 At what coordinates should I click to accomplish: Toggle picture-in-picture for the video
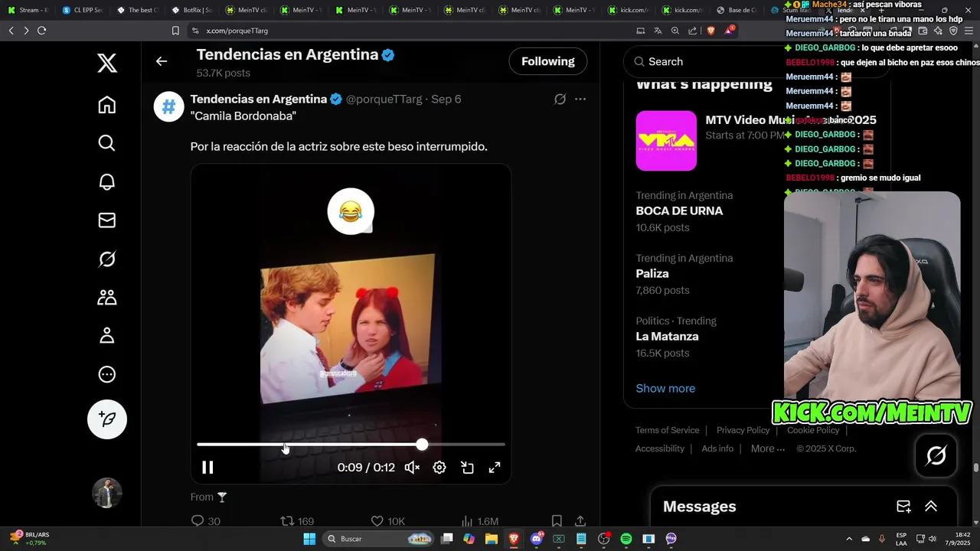click(x=467, y=468)
